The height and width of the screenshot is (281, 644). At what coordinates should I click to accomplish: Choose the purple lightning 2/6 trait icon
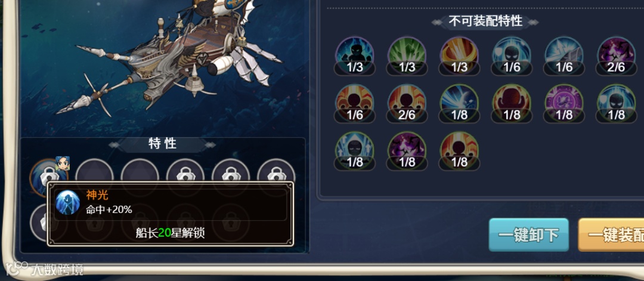(616, 56)
